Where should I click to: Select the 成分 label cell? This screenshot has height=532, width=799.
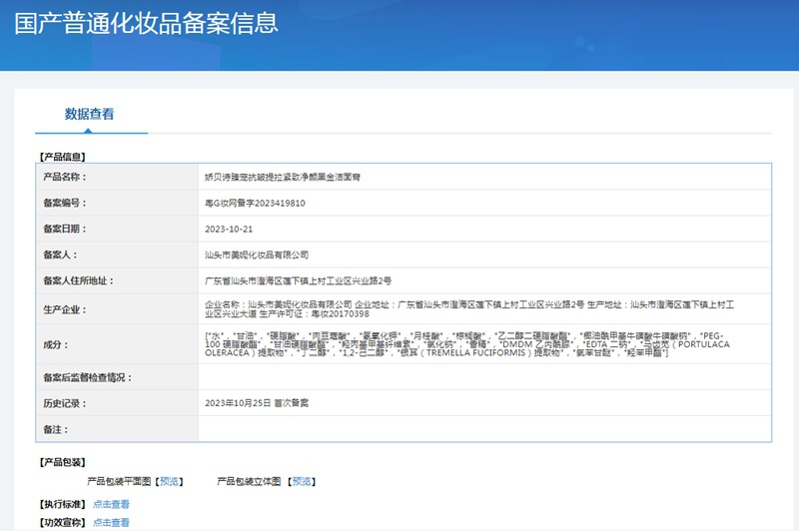click(117, 344)
